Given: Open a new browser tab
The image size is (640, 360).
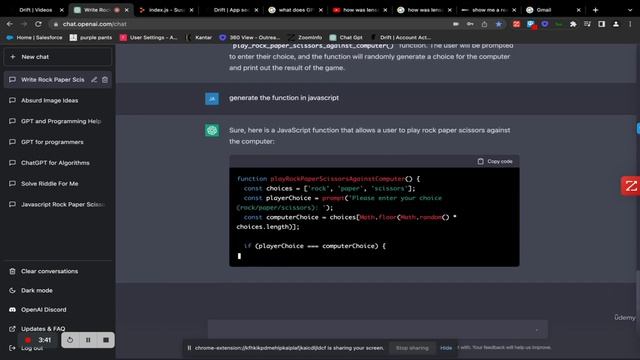Looking at the screenshot, I should point(596,10).
